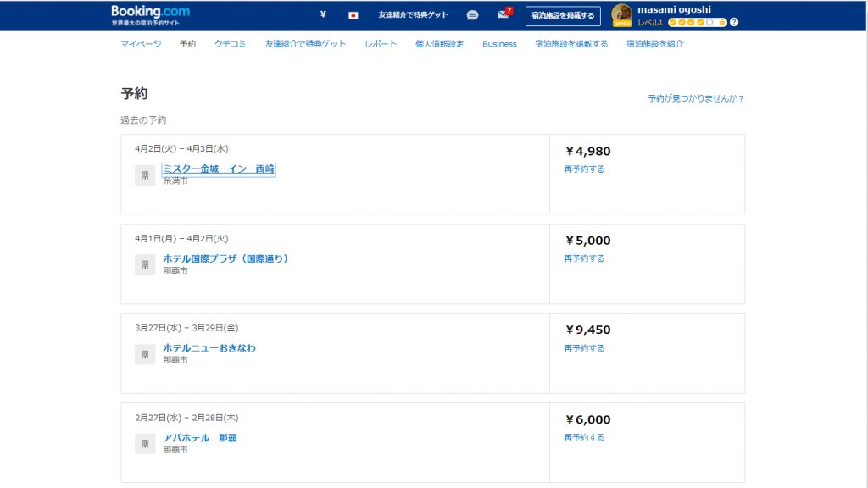868x488 pixels.
Task: Click 再予約する for the ¥9,450 booking
Action: 584,348
